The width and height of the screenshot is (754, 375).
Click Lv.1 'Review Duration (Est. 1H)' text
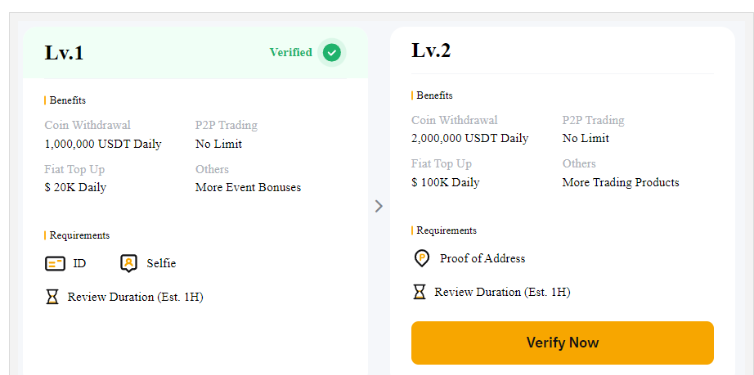point(135,297)
